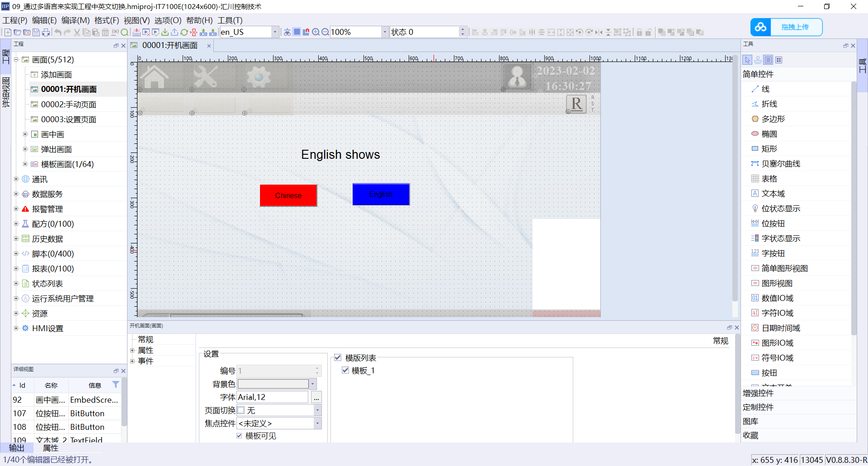Click the Flip horizontal mirror icon

tap(599, 32)
